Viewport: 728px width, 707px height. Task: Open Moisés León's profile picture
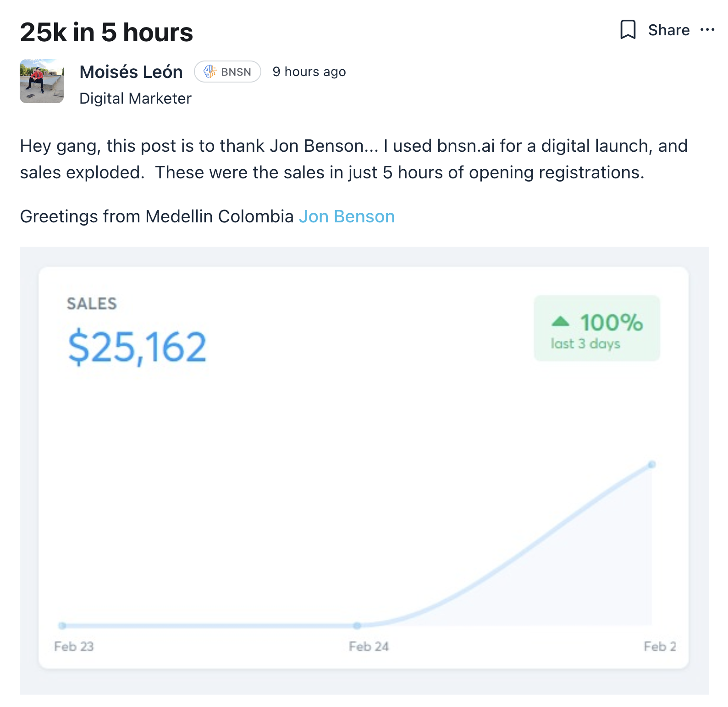coord(42,81)
